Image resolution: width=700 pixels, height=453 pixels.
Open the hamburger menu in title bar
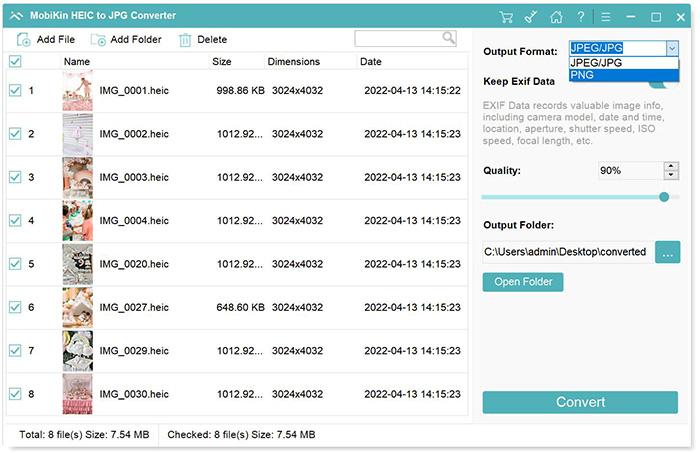(x=607, y=17)
